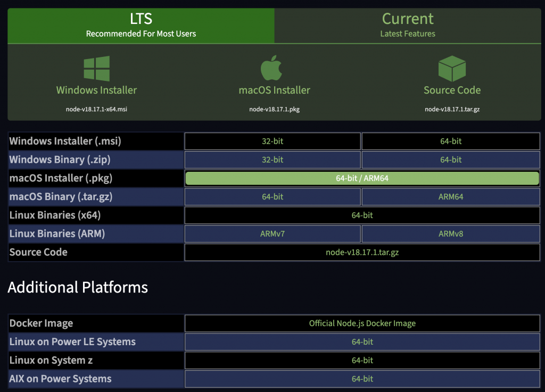Click the Windows logo icon
Viewport: 545px width, 392px height.
click(97, 69)
